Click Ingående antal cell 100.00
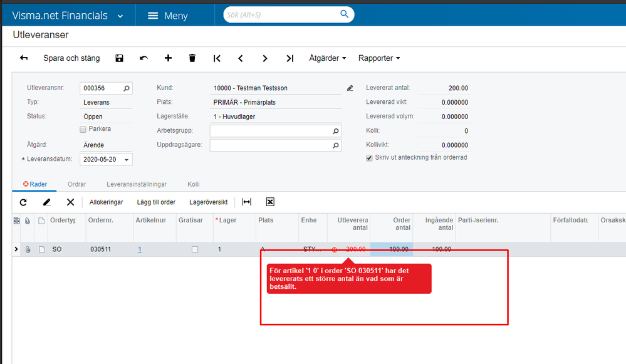Viewport: 626px width, 364px height. (x=434, y=249)
